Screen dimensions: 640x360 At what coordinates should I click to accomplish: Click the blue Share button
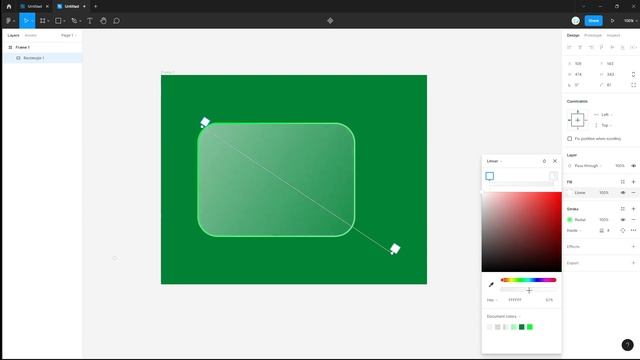pos(593,20)
